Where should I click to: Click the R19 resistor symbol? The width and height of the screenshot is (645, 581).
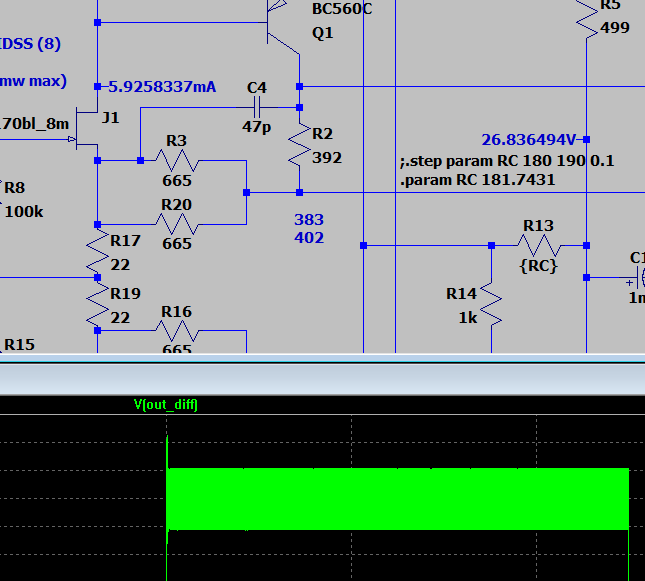coord(97,304)
